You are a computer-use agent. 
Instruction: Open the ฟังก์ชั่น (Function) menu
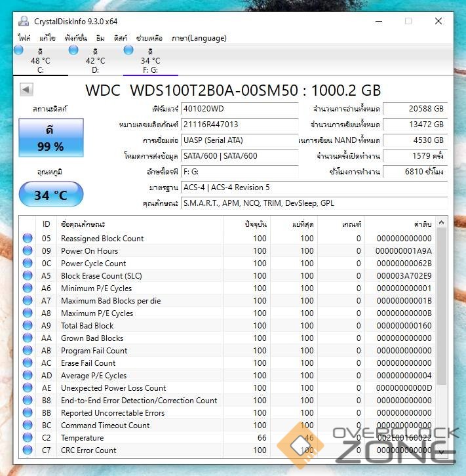[x=76, y=38]
